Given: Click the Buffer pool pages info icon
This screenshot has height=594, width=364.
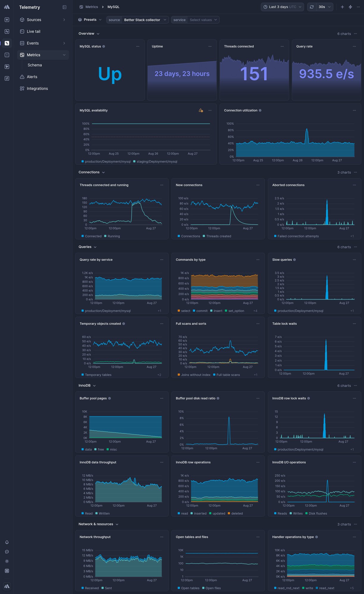Looking at the screenshot, I should 109,398.
